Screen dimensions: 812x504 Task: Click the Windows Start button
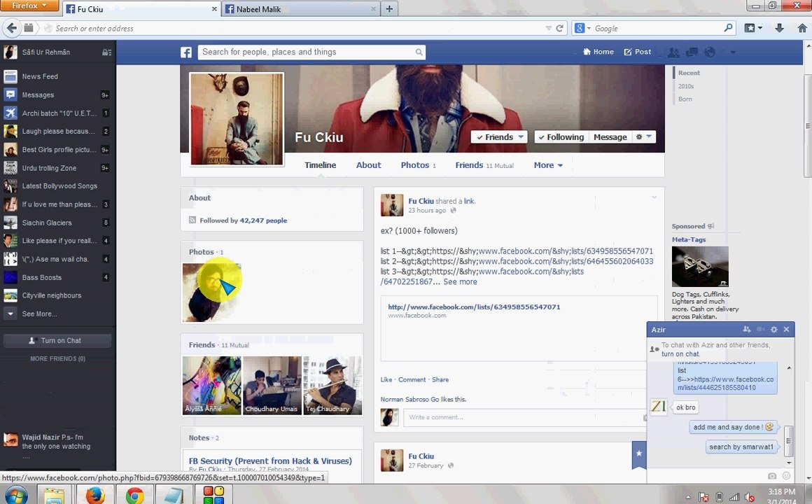17,496
